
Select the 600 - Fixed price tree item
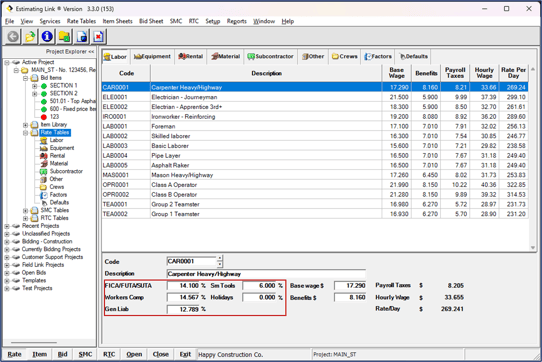[72, 109]
